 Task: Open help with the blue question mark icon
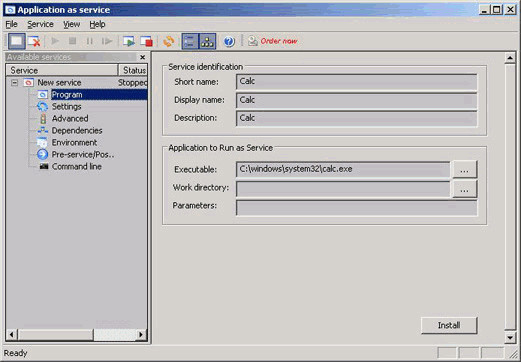pos(229,41)
